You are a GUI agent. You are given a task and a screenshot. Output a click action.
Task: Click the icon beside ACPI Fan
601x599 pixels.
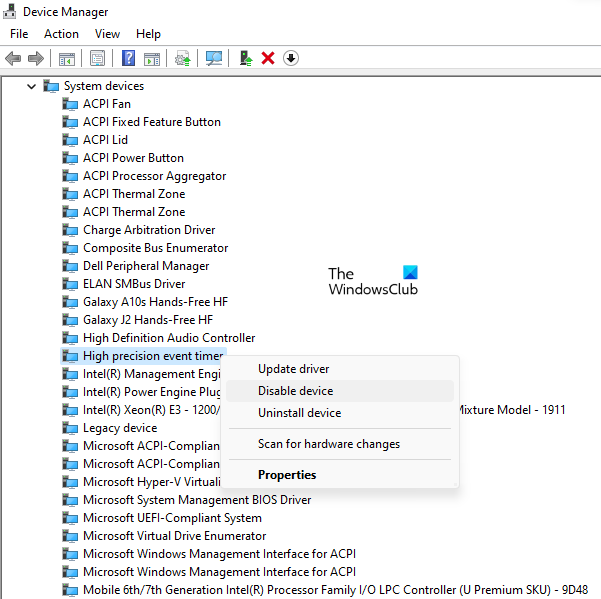click(70, 104)
